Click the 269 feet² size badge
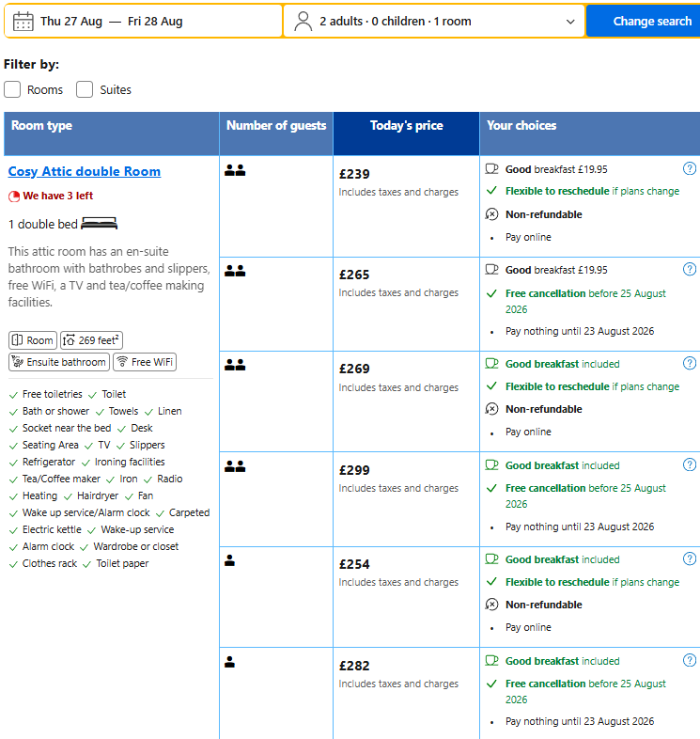Image resolution: width=700 pixels, height=739 pixels. coord(91,340)
